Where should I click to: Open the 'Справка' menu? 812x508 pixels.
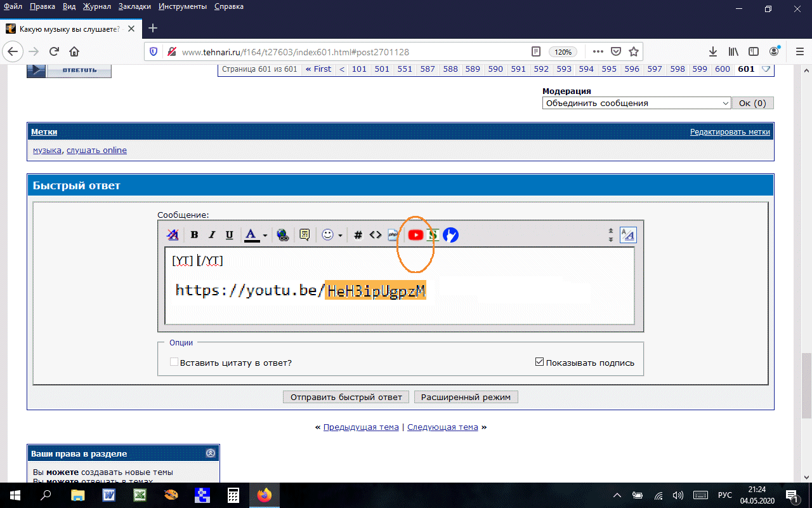click(229, 6)
